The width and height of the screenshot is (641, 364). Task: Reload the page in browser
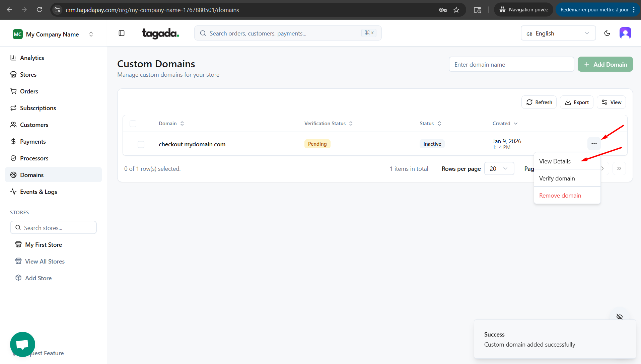tap(39, 10)
